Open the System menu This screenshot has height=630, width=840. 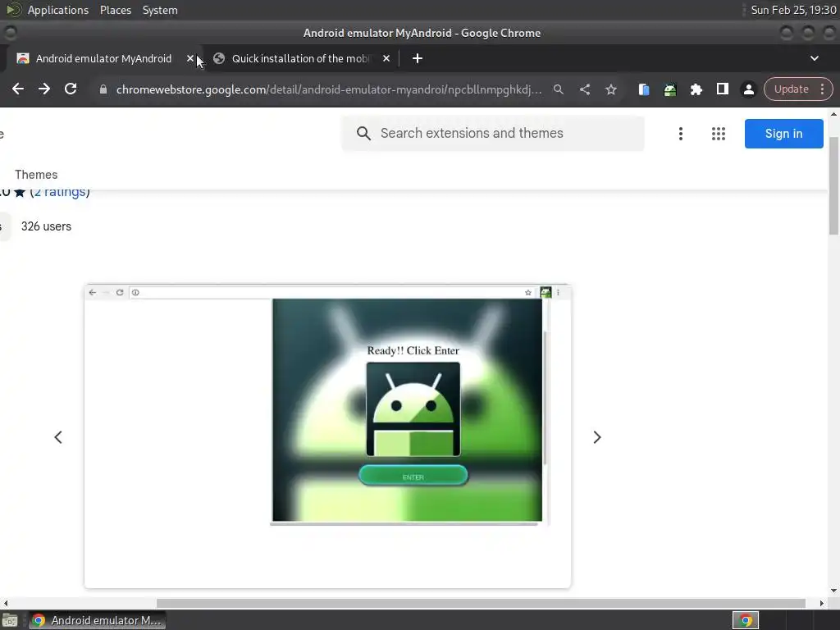(160, 10)
